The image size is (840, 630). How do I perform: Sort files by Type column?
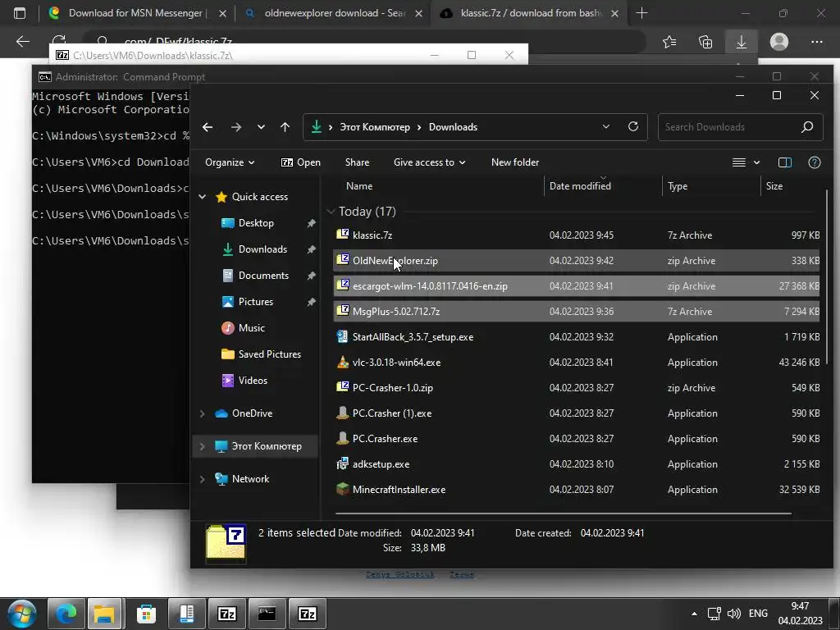677,186
